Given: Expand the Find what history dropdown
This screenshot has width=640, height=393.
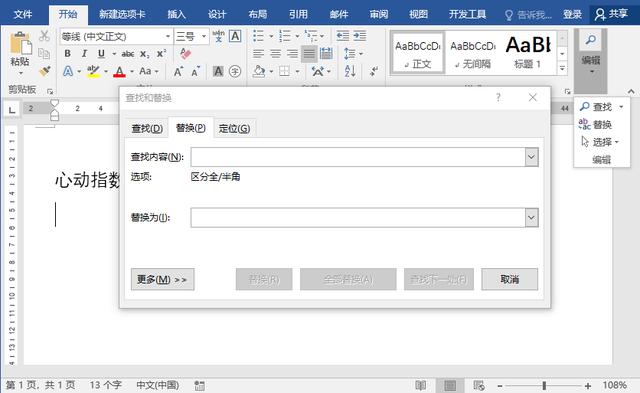Looking at the screenshot, I should 531,157.
